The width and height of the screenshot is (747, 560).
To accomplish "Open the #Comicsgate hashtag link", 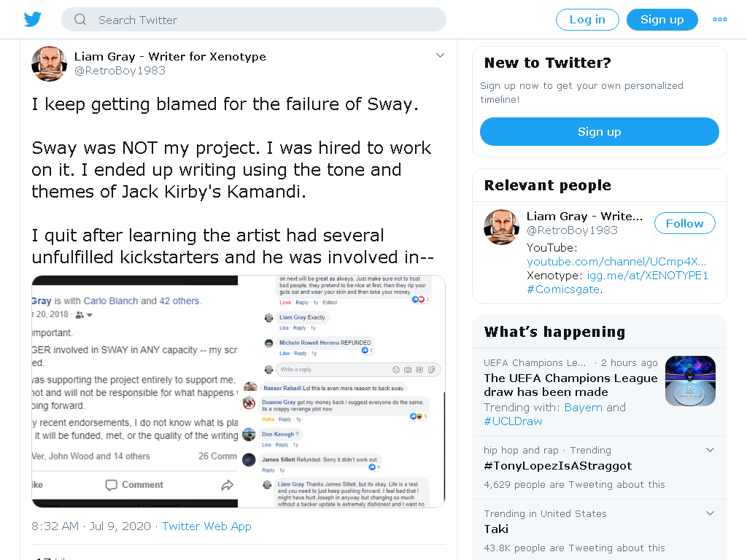I will (x=563, y=289).
